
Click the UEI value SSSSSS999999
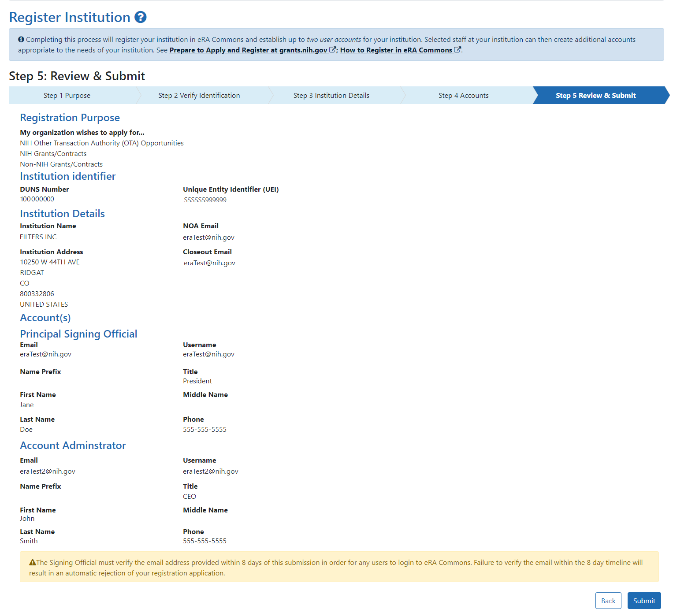click(x=205, y=200)
